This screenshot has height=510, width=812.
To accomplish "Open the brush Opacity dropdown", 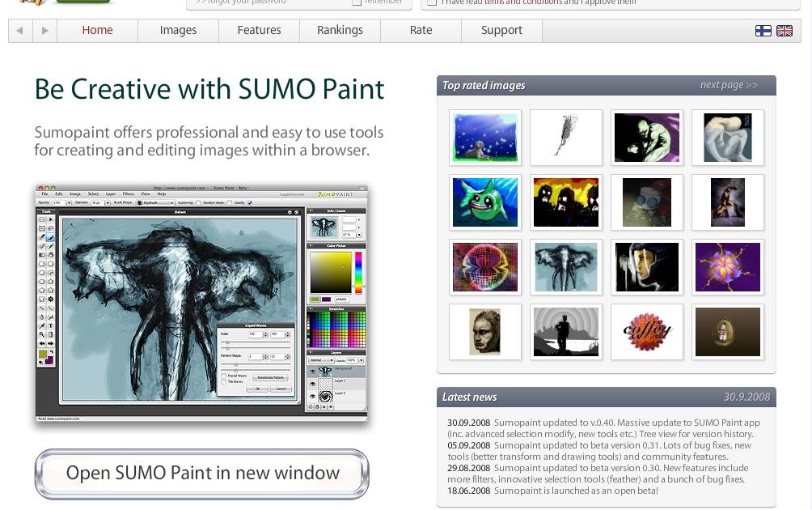I will (x=69, y=202).
